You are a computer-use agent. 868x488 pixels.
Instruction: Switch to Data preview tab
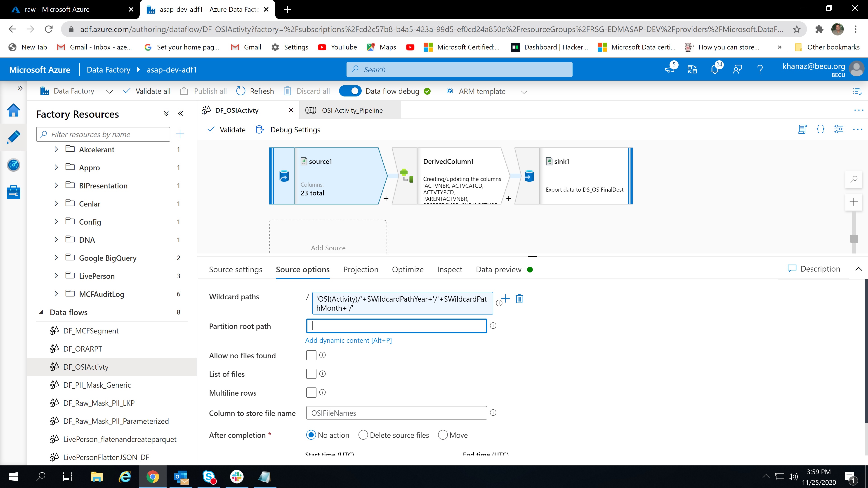pyautogui.click(x=498, y=270)
